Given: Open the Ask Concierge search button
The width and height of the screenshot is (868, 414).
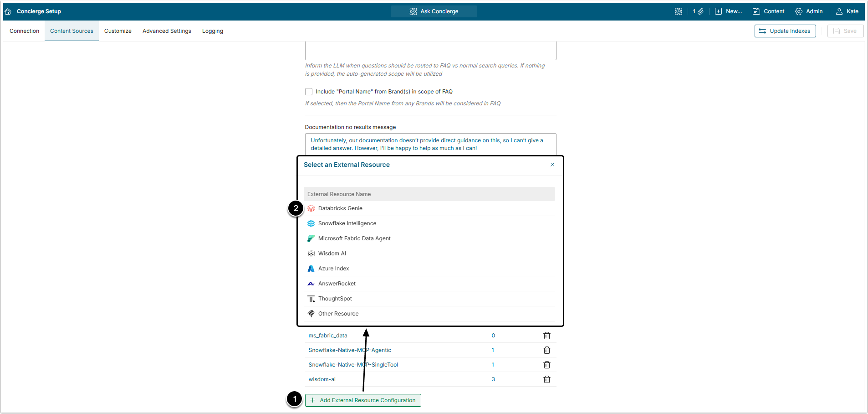Looking at the screenshot, I should click(x=434, y=11).
